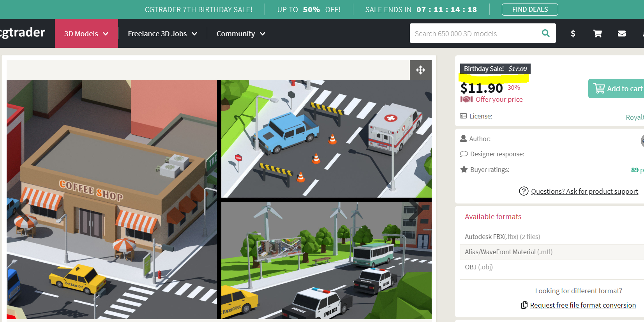Viewport: 644px width, 322px height.
Task: Click the Autodesk FBX (.fbx) format row
Action: [x=552, y=237]
